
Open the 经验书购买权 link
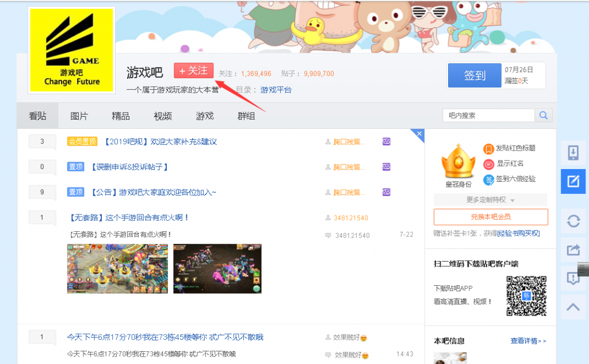pyautogui.click(x=518, y=233)
